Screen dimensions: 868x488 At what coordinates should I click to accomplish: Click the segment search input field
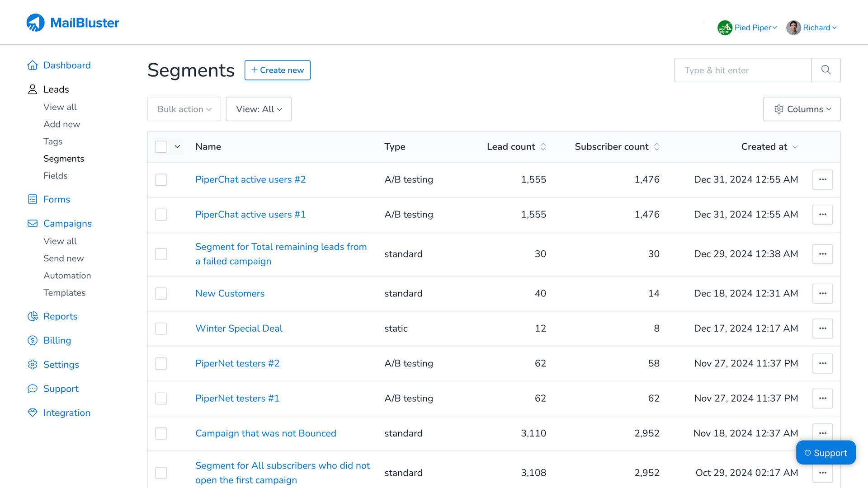coord(743,70)
